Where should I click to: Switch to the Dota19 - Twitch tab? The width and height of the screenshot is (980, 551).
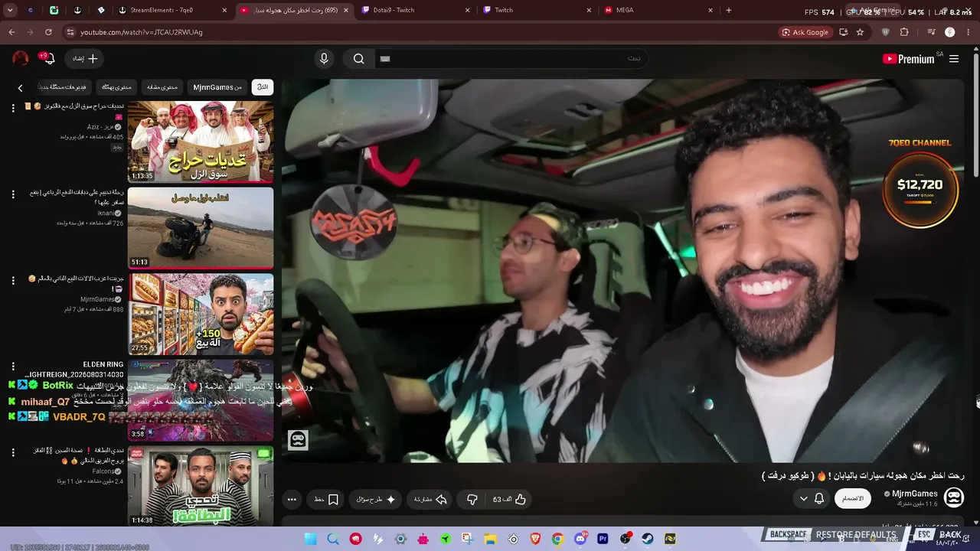(x=413, y=10)
